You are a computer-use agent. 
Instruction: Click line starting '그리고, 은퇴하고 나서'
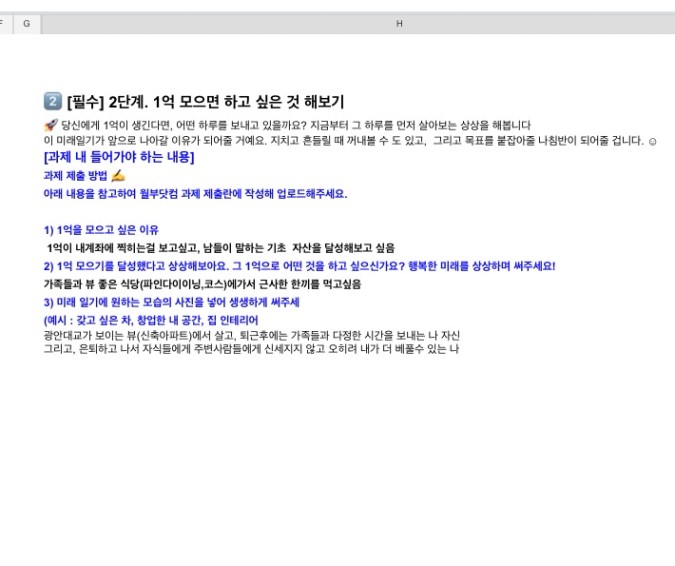click(251, 349)
